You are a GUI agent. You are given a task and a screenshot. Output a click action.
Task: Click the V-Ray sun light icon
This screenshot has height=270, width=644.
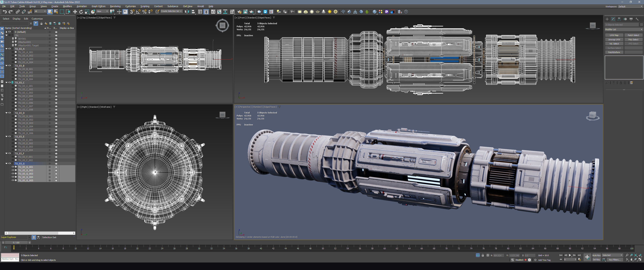pos(329,12)
